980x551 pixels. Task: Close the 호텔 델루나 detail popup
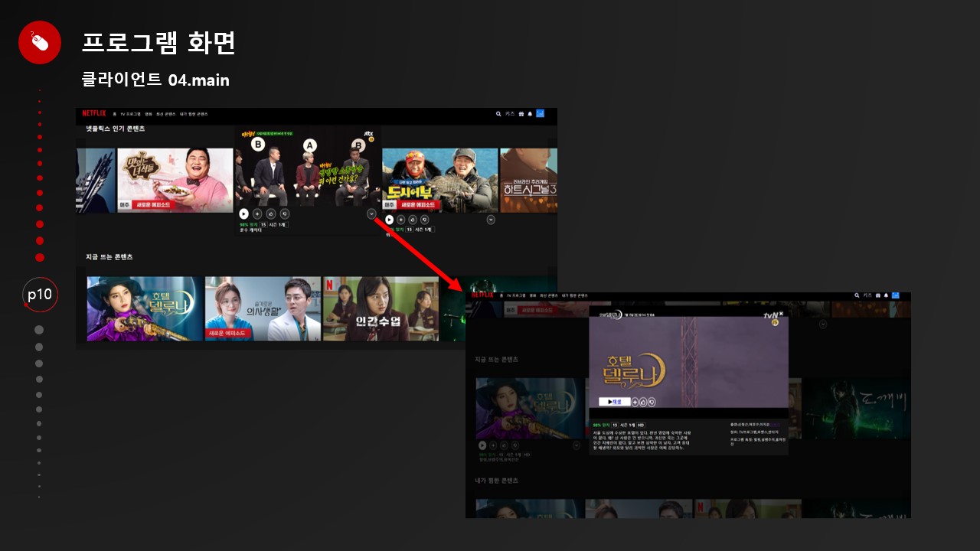point(781,314)
